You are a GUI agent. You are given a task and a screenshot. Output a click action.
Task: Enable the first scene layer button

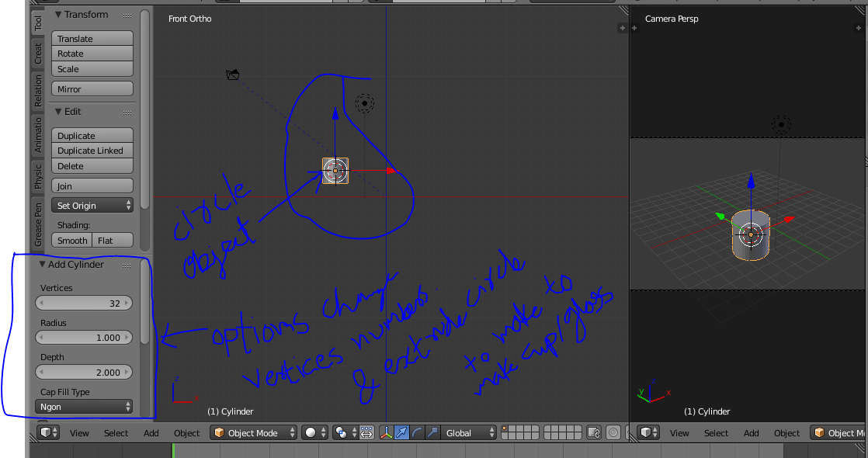[505, 429]
